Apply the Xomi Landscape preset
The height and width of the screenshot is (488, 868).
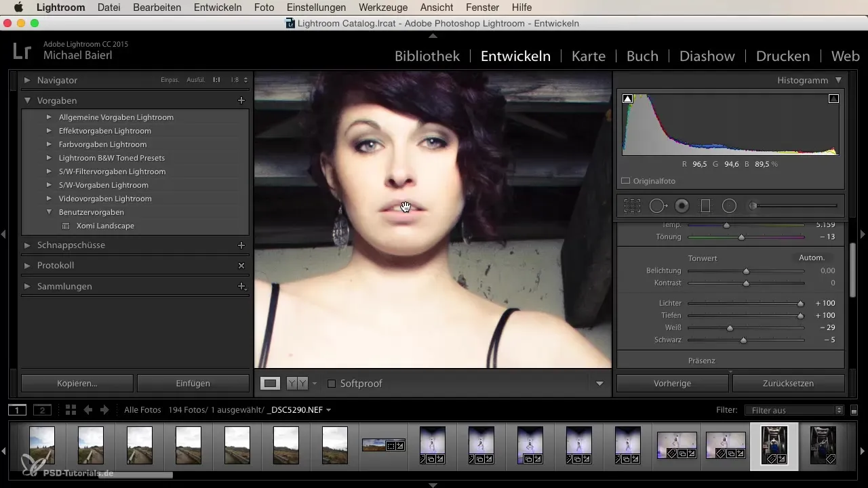pos(105,226)
